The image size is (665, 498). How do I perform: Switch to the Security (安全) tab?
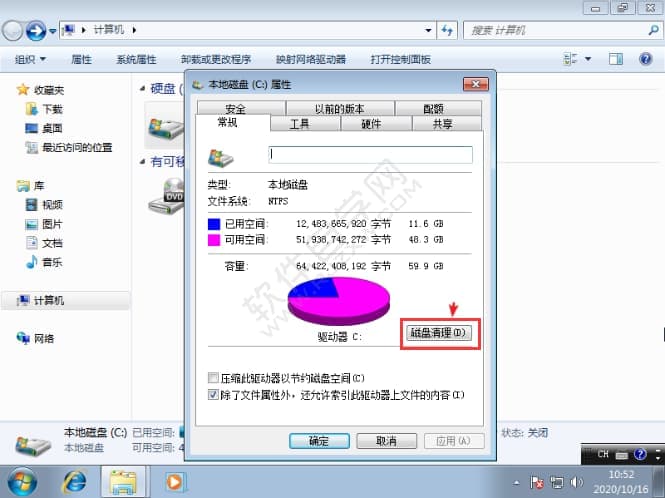click(x=235, y=109)
